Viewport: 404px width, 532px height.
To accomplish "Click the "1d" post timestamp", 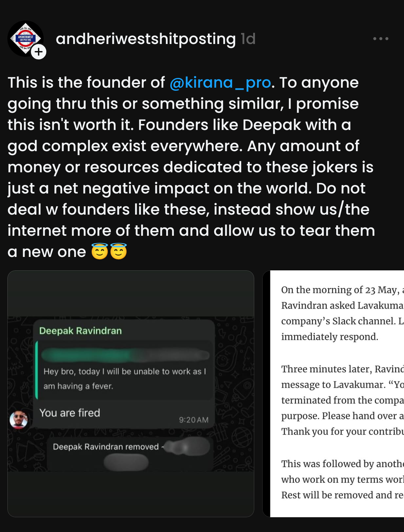I will click(x=248, y=39).
